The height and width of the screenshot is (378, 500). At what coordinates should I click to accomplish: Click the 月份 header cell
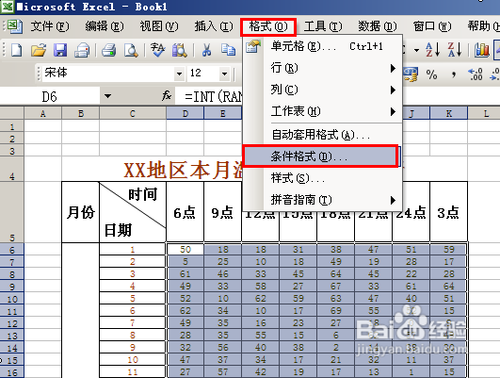[x=81, y=212]
